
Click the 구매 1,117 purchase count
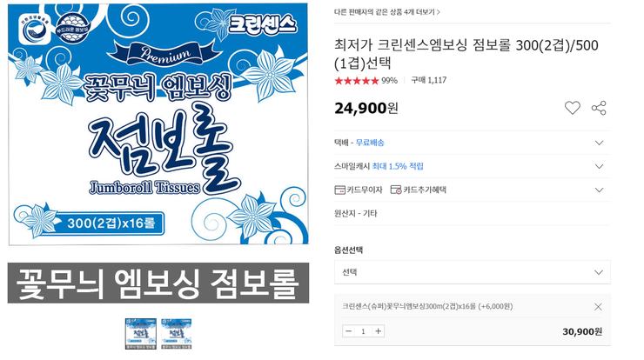[429, 80]
